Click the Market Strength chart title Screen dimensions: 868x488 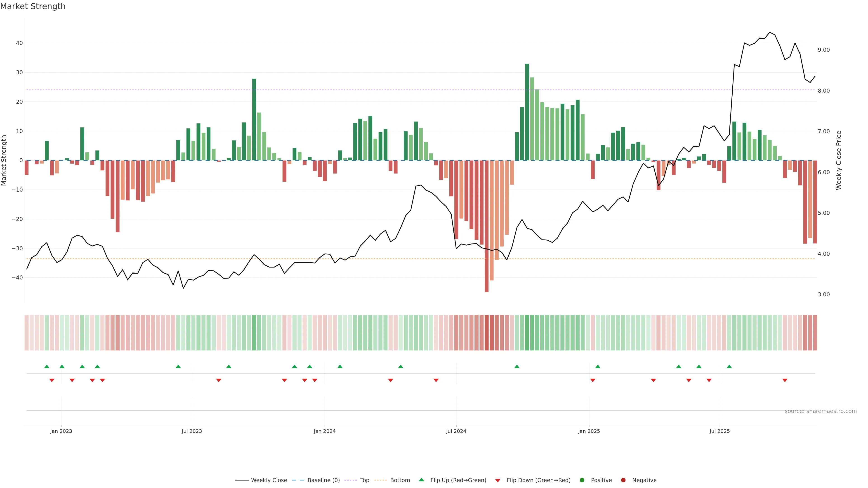[33, 6]
